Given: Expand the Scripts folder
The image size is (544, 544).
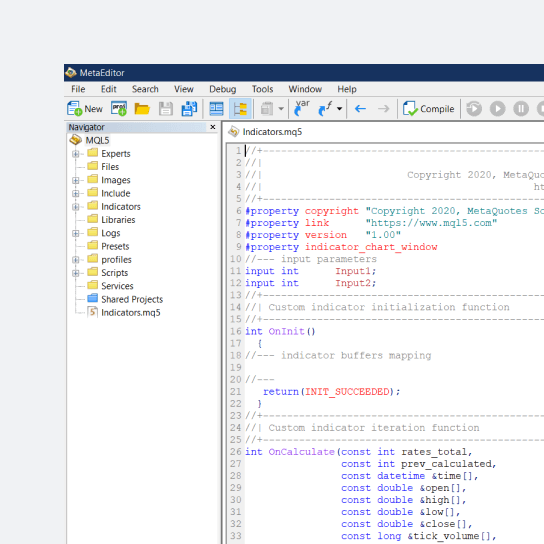Looking at the screenshot, I should (76, 273).
